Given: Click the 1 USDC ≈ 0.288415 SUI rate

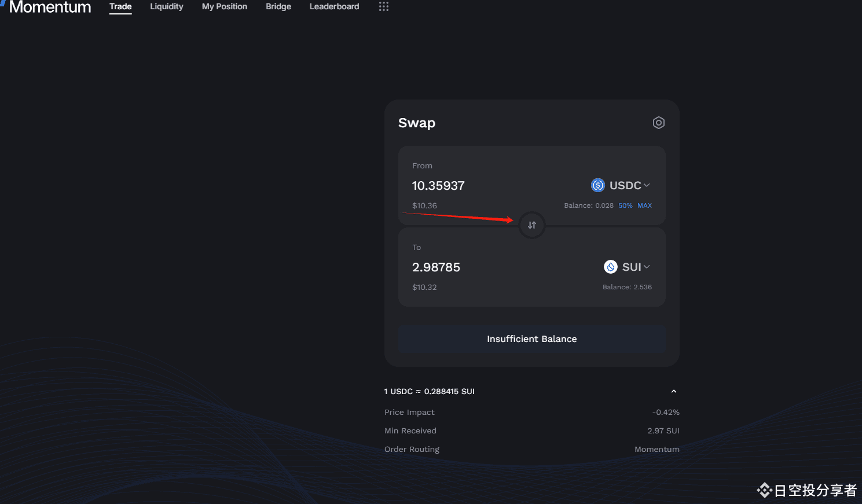Looking at the screenshot, I should [430, 391].
